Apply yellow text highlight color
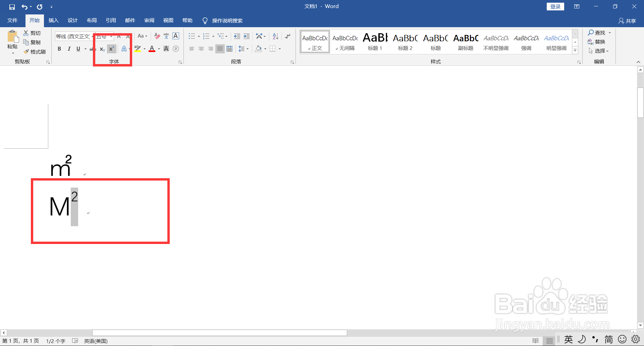 pyautogui.click(x=138, y=49)
